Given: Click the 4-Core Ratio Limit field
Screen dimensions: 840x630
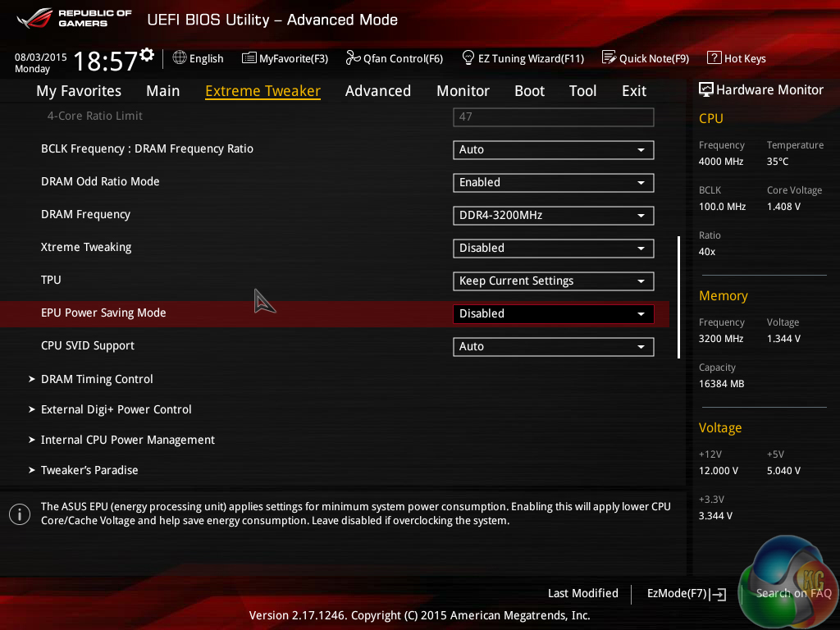Looking at the screenshot, I should pos(553,117).
